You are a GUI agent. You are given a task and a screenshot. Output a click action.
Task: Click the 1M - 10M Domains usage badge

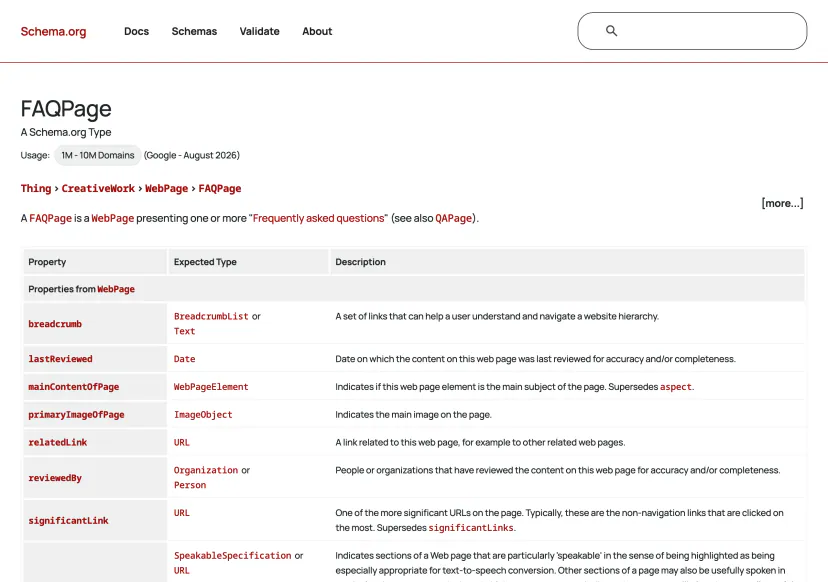98,155
